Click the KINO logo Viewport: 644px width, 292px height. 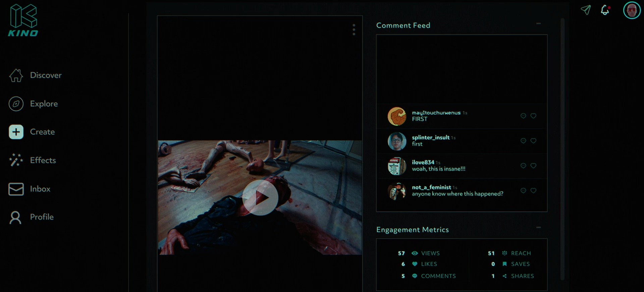point(23,20)
